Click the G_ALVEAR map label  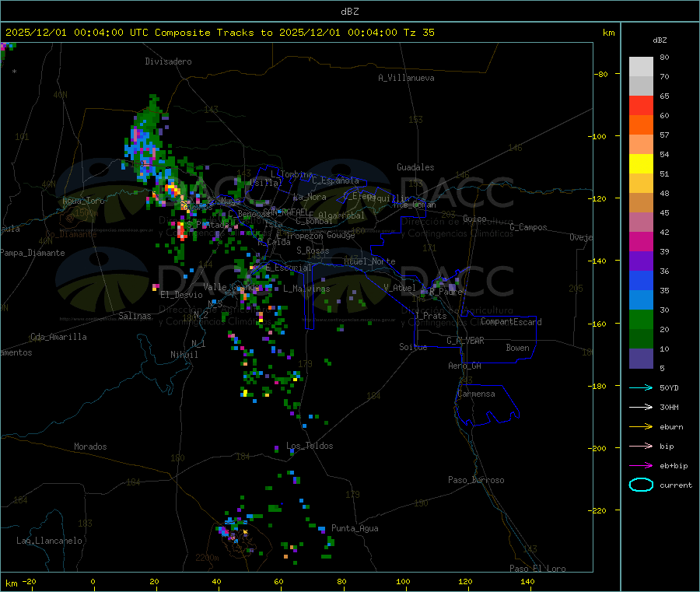[465, 341]
